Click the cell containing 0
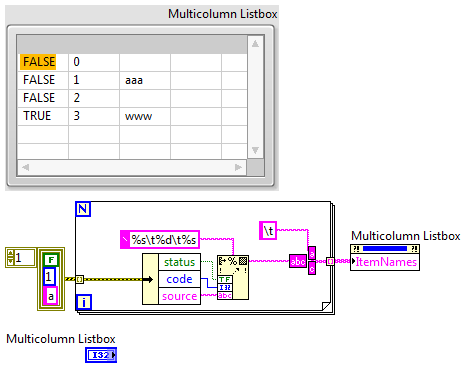Image resolution: width=467 pixels, height=368 pixels. [94, 62]
